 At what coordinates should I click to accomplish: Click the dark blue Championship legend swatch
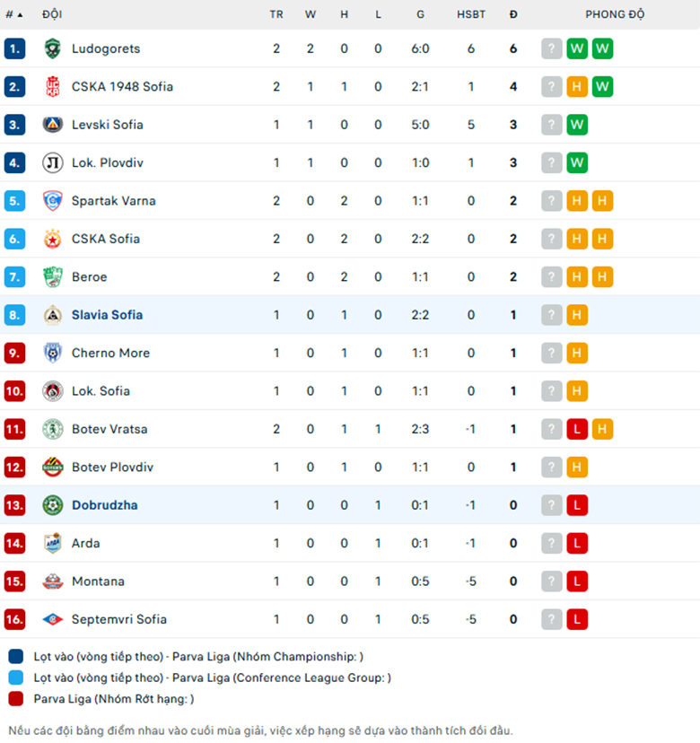click(15, 657)
